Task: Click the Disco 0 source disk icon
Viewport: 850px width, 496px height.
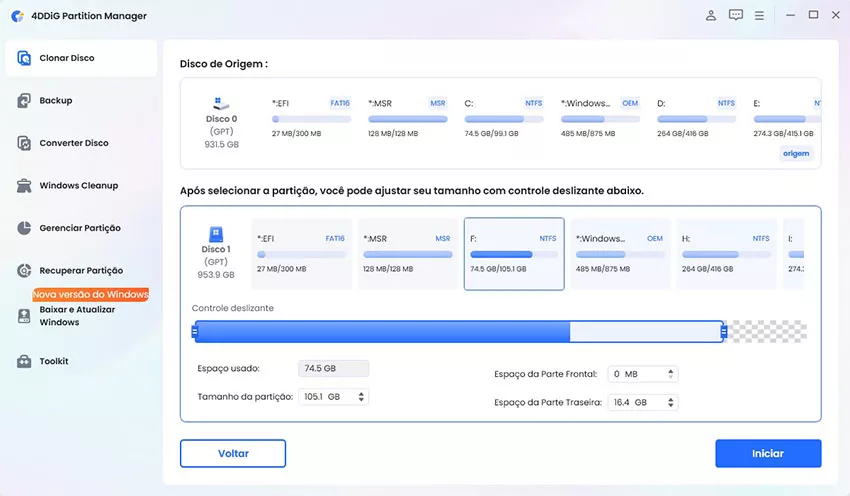Action: 221,103
